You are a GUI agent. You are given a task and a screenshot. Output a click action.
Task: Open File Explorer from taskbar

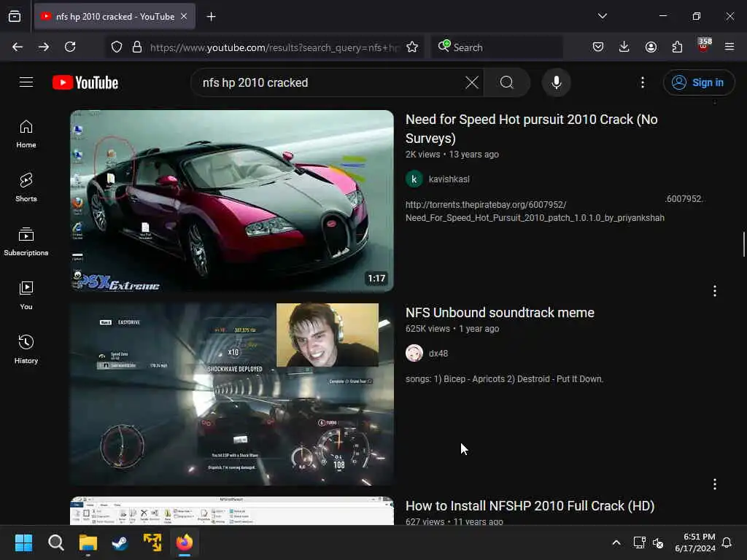click(x=88, y=542)
